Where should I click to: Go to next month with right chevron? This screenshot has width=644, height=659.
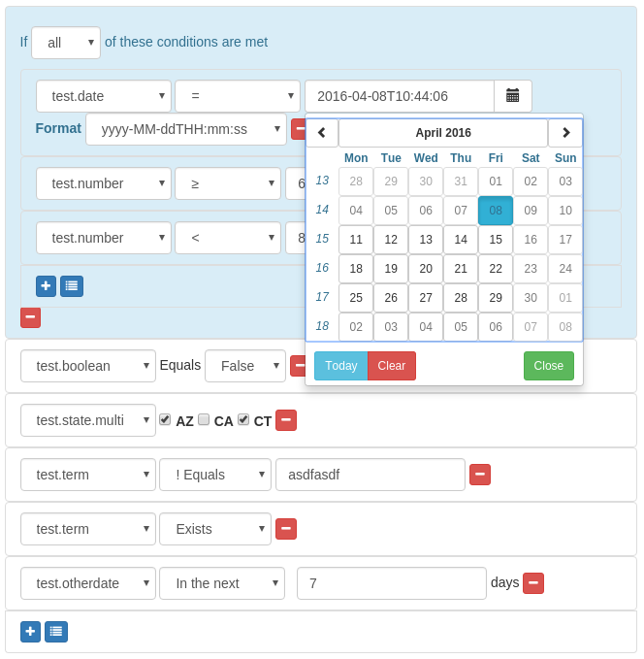[x=565, y=133]
